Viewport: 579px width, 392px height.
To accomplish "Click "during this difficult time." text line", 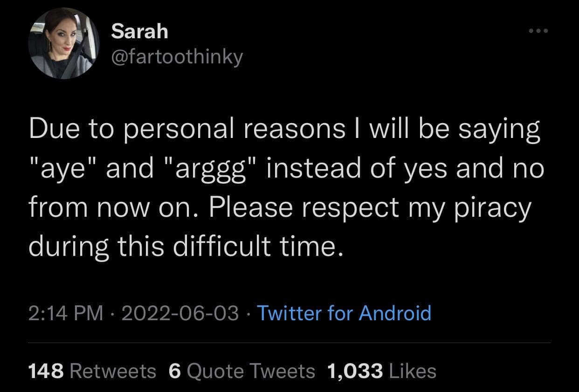I will 186,246.
